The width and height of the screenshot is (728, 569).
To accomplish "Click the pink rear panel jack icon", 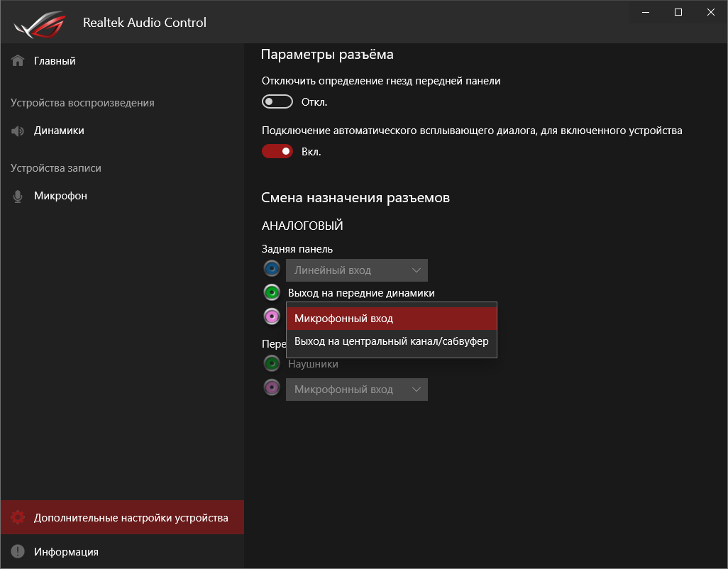I will tap(271, 316).
